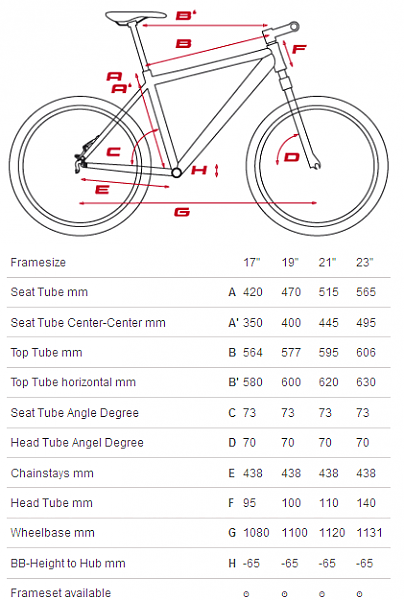Click the front wheel in the diagram
This screenshot has height=600, width=404.
(317, 166)
